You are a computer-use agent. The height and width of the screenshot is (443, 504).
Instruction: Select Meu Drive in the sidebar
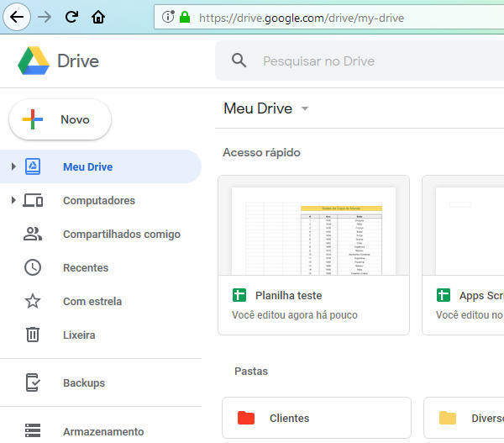100,166
